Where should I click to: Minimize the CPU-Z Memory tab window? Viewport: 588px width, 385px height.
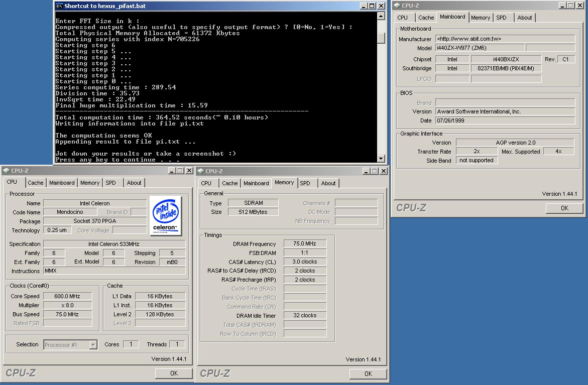click(x=366, y=171)
